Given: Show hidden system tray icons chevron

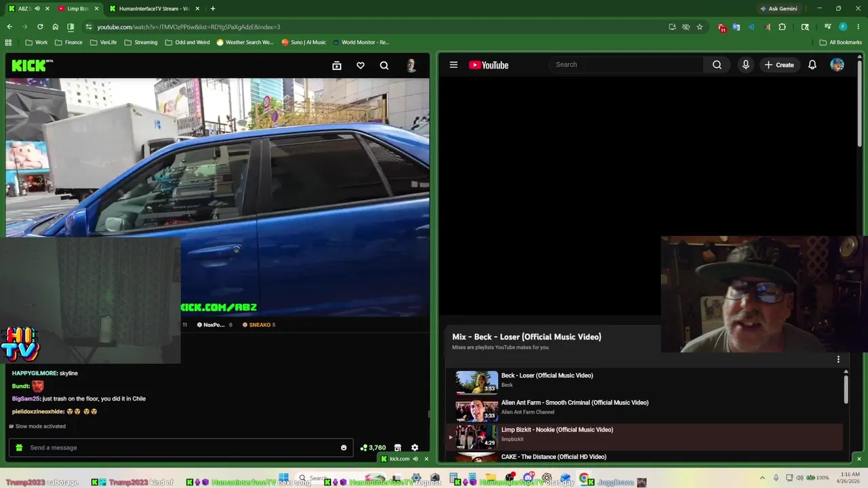Looking at the screenshot, I should (x=762, y=478).
